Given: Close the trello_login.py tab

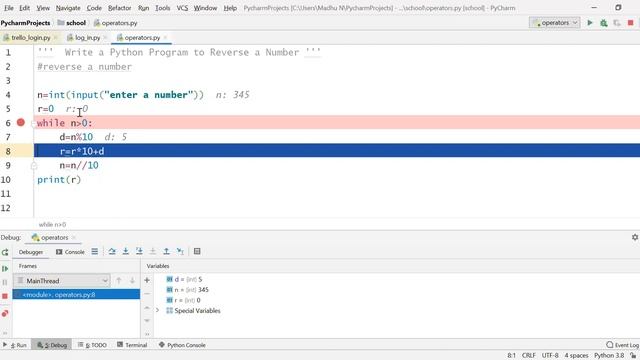Looking at the screenshot, I should pyautogui.click(x=56, y=38).
